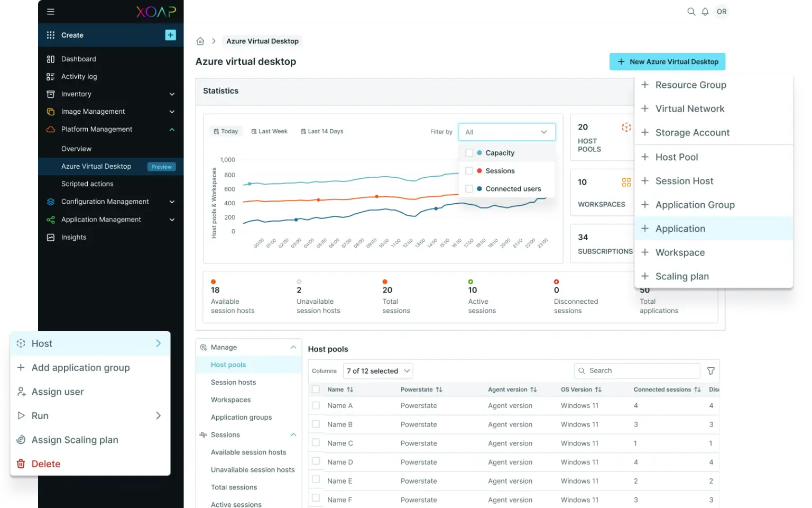Expand the Image Management chevron
The width and height of the screenshot is (812, 508).
(172, 112)
